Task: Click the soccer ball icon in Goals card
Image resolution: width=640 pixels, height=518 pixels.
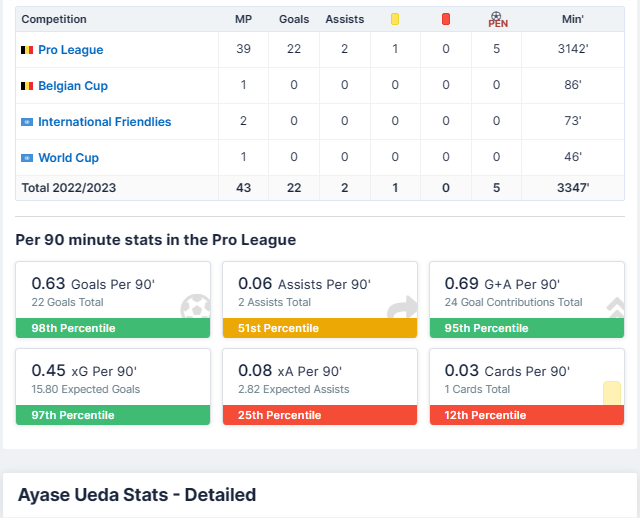Action: tap(196, 307)
